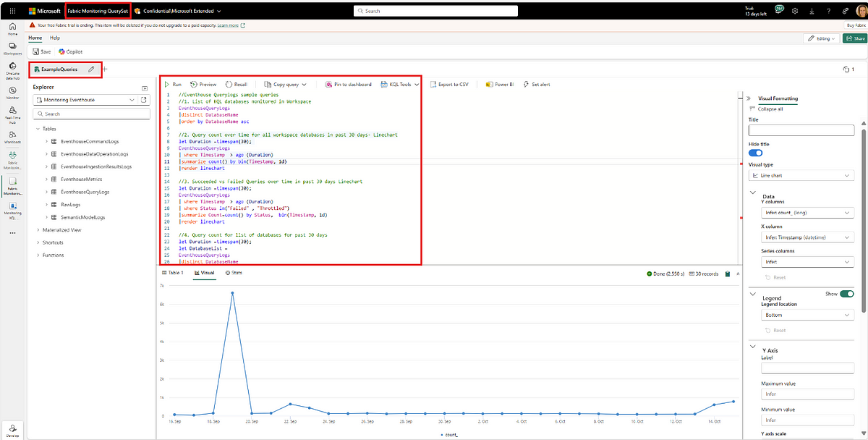Run the KQL query
The image size is (868, 440).
coord(173,85)
